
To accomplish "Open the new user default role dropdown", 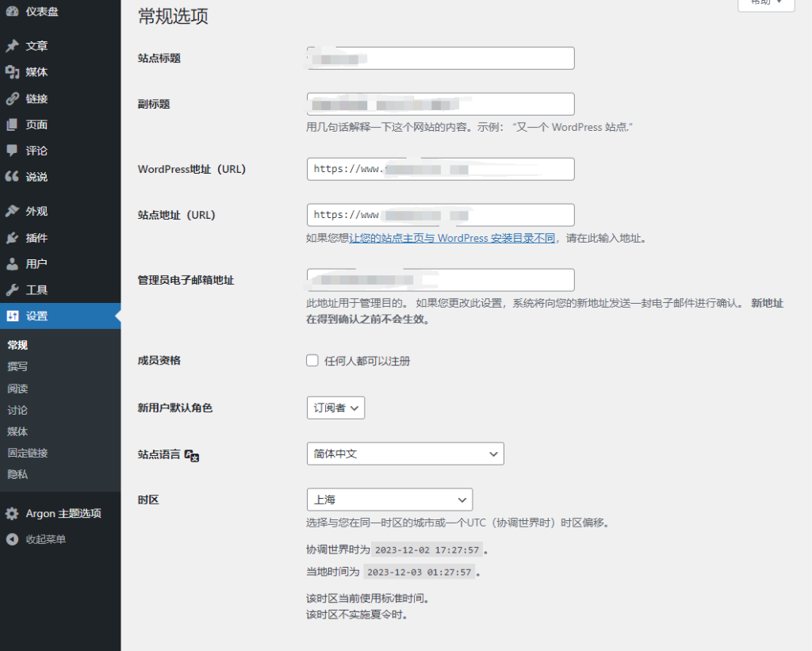I will coord(335,408).
